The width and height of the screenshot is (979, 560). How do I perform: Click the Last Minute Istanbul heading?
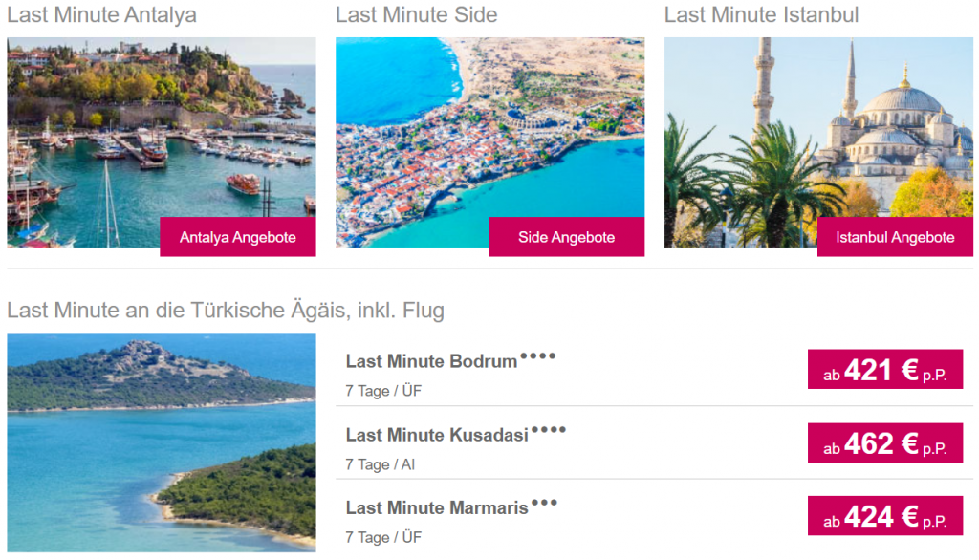761,15
